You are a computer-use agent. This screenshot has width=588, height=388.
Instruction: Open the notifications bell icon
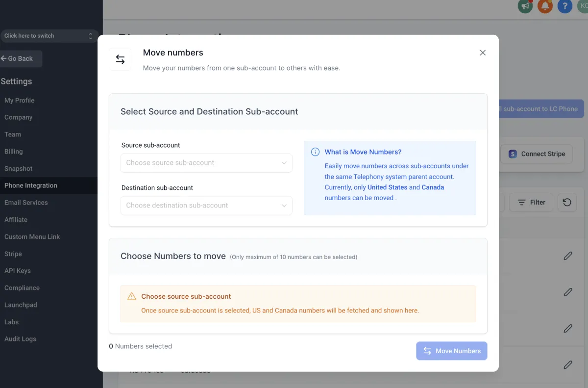point(545,6)
